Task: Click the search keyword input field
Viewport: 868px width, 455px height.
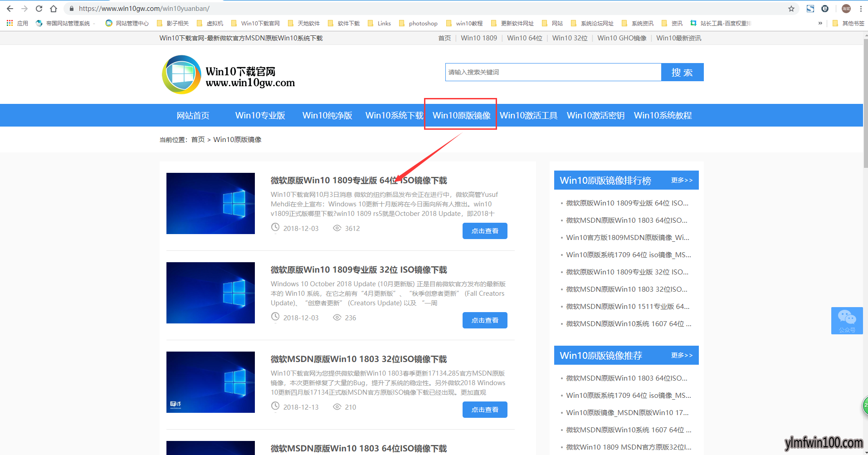Action: (553, 72)
